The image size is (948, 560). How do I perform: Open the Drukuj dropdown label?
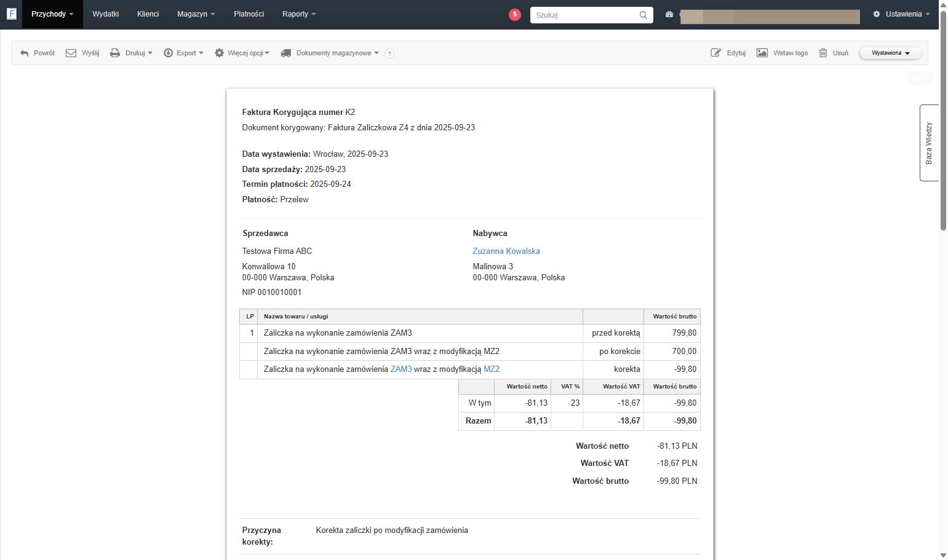[x=138, y=53]
